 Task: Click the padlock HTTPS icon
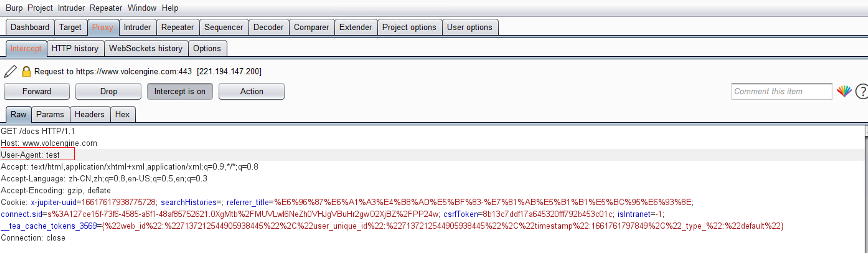point(26,72)
